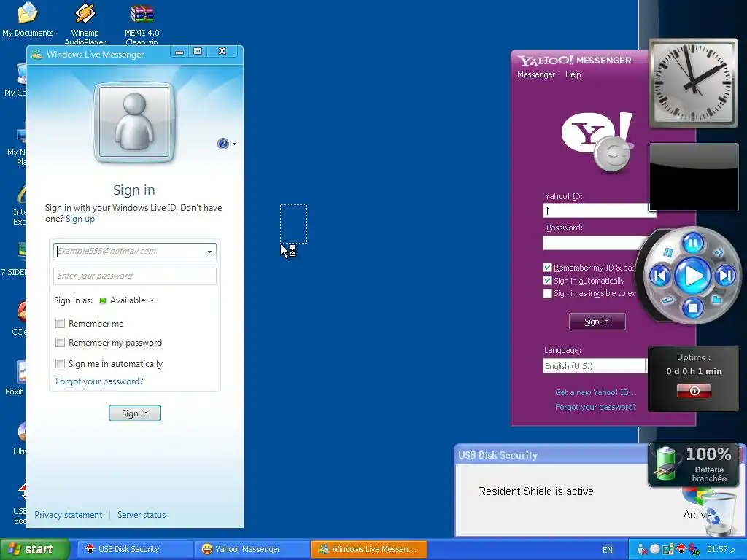Click the battery 100% gadget
This screenshot has width=747, height=560.
point(694,464)
